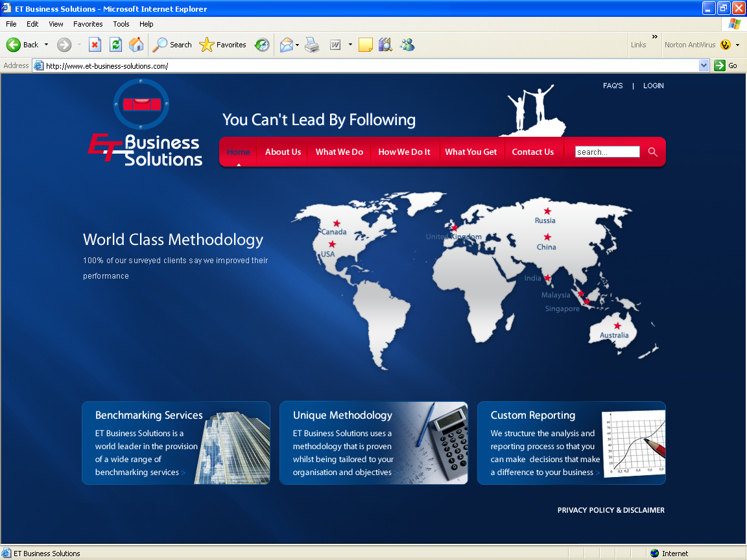The width and height of the screenshot is (747, 560).
Task: Click the Russia star on map
Action: (x=547, y=211)
